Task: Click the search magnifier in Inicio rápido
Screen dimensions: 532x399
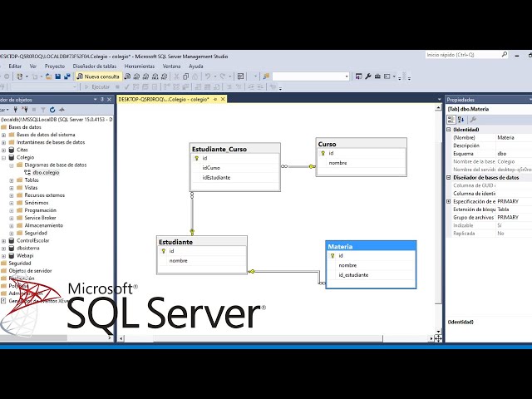Action: (x=505, y=54)
